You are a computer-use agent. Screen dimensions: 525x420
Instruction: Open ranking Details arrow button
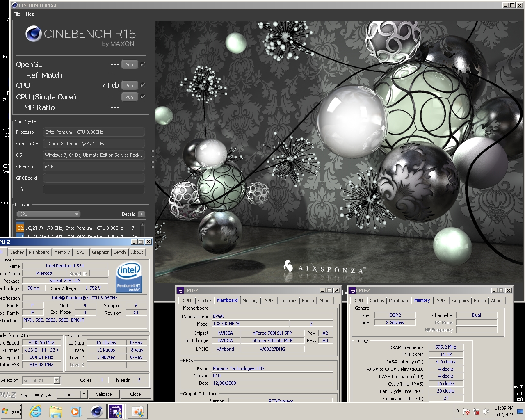coord(142,214)
